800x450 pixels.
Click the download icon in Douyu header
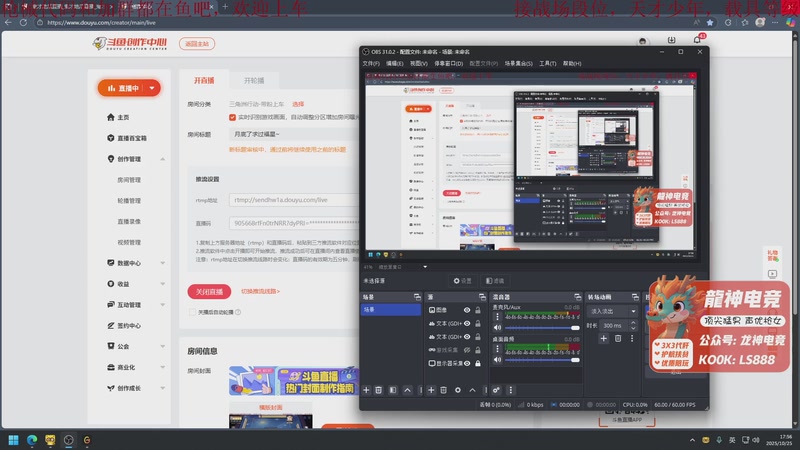click(671, 40)
